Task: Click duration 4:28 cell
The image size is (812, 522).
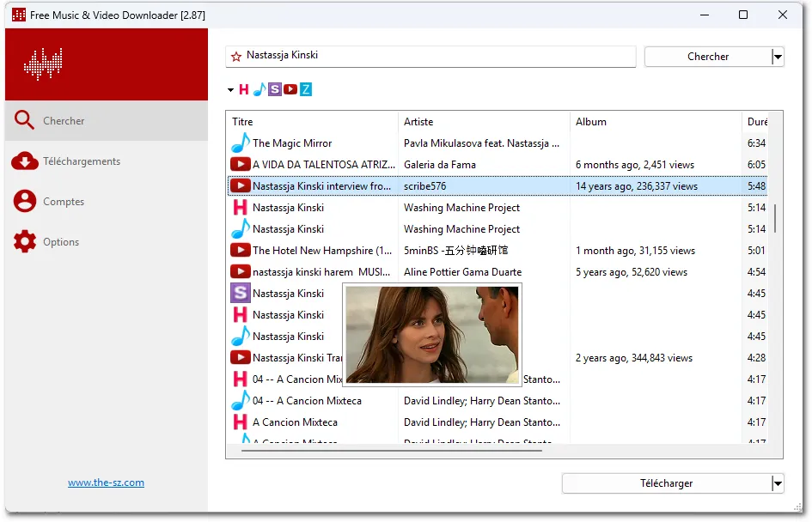Action: 756,358
